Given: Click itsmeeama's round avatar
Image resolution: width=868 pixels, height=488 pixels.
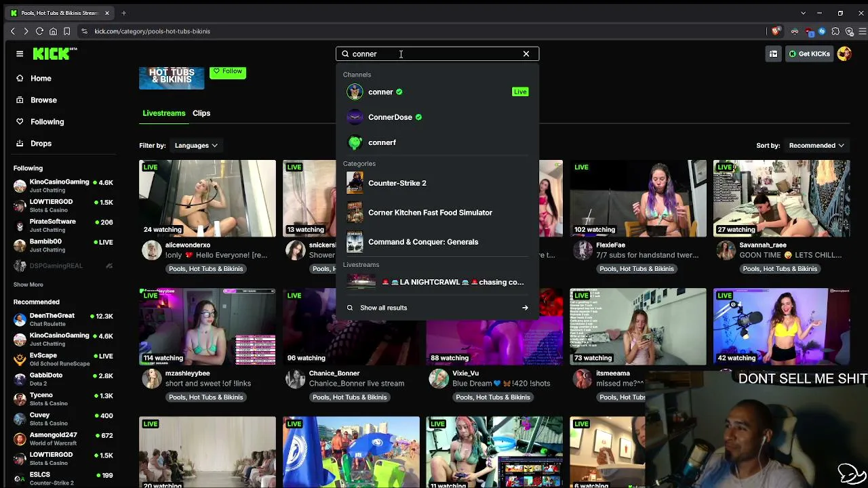Looking at the screenshot, I should click(583, 378).
